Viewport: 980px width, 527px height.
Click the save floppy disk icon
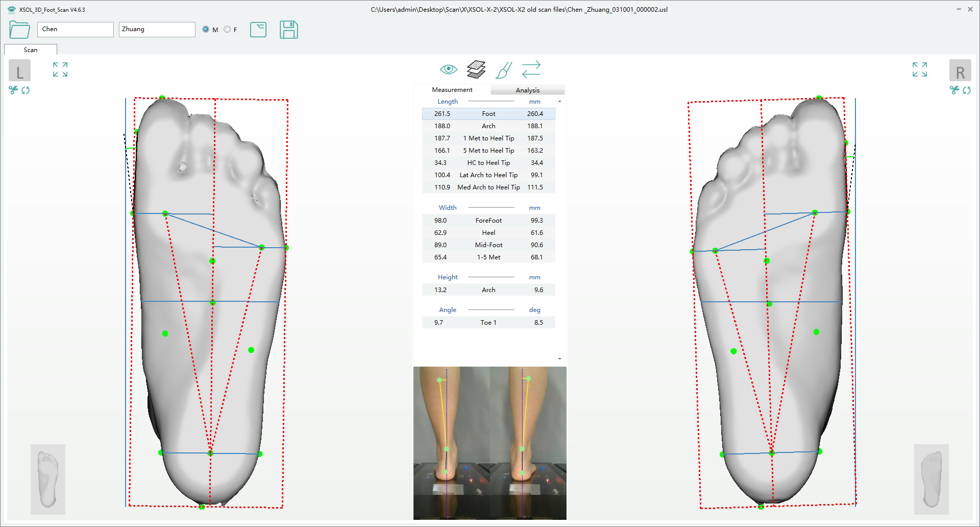point(288,30)
